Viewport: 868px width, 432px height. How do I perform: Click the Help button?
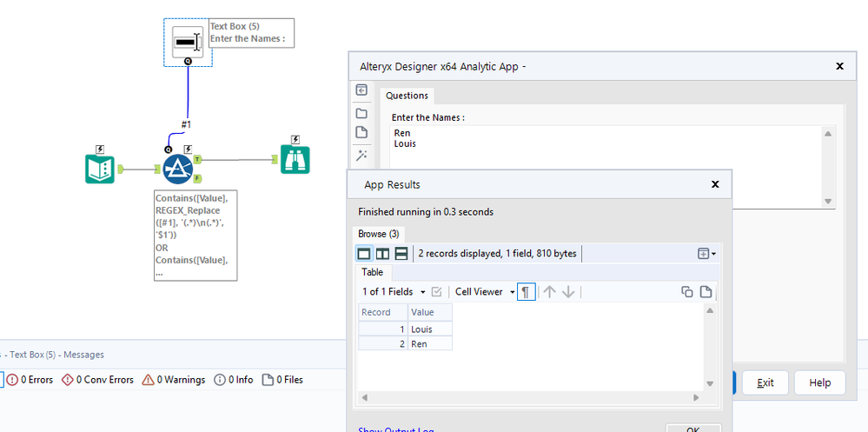820,382
